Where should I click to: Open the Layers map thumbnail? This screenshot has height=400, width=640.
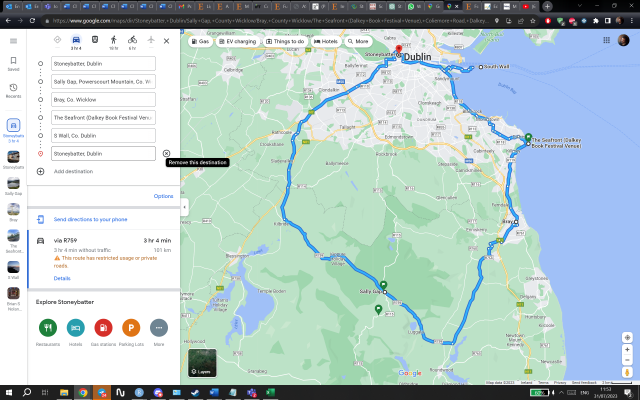click(202, 362)
